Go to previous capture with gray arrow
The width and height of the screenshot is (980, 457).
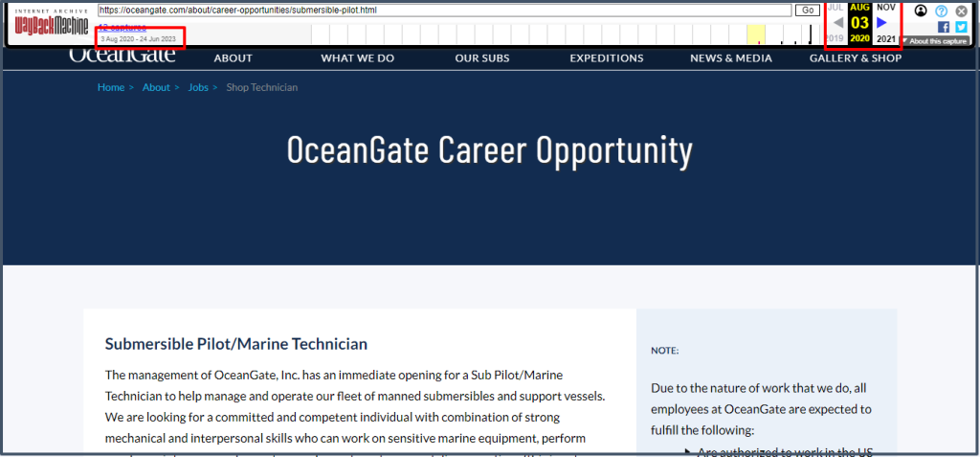coord(838,23)
